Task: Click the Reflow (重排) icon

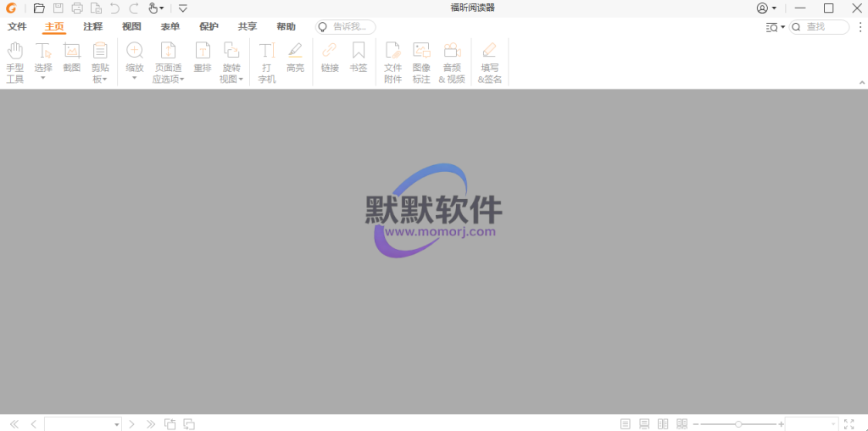Action: pyautogui.click(x=203, y=56)
